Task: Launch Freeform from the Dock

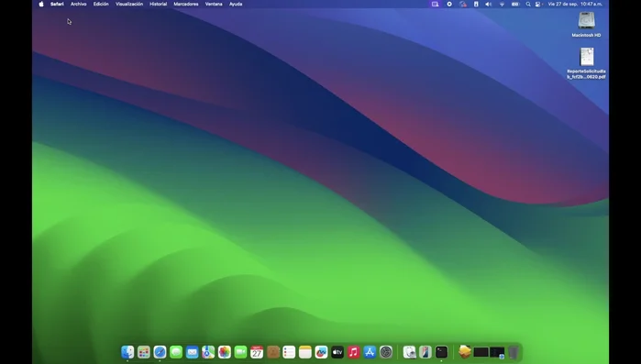Action: (321, 352)
